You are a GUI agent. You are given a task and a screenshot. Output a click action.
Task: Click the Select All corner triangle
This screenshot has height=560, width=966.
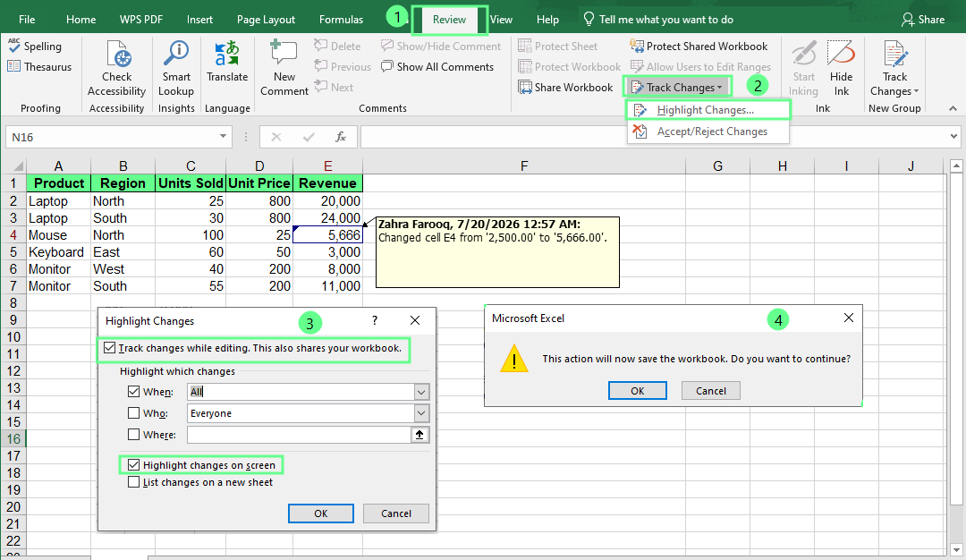click(x=17, y=165)
